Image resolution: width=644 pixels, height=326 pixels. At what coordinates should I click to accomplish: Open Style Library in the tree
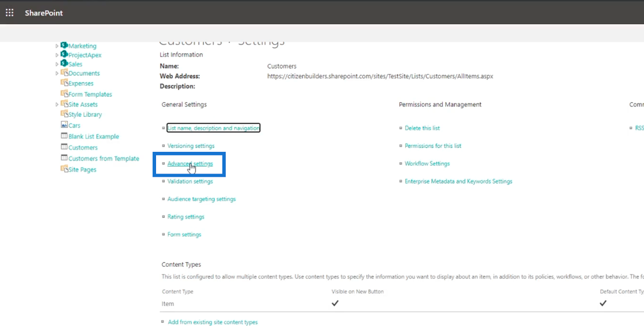[x=85, y=114]
